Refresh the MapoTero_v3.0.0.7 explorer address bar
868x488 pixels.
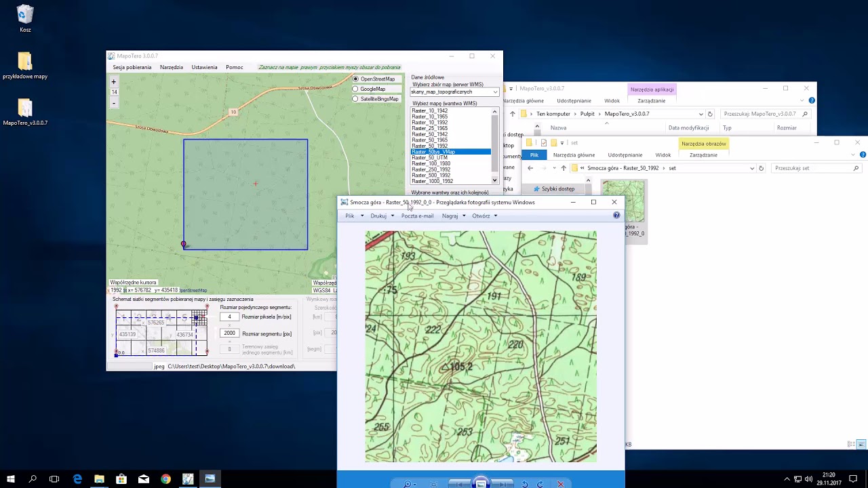[x=710, y=114]
